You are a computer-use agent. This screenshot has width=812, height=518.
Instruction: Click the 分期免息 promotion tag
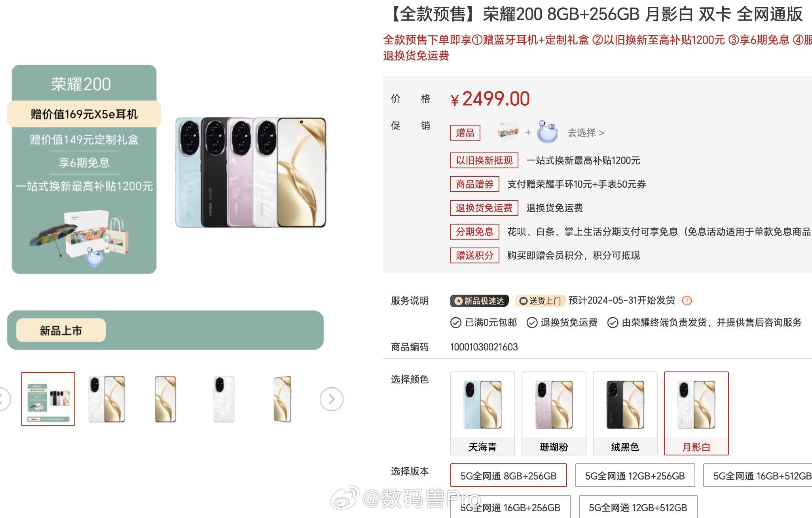pyautogui.click(x=474, y=232)
